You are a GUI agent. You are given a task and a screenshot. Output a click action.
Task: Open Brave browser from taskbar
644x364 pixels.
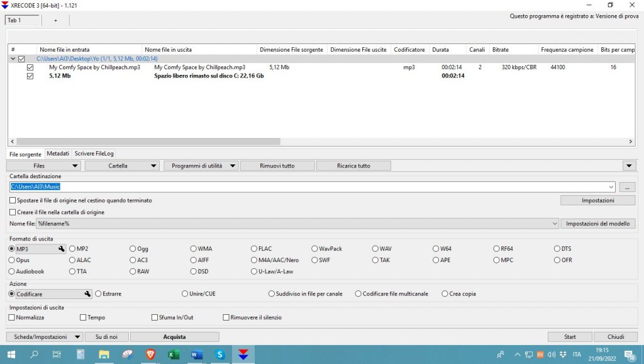pyautogui.click(x=150, y=355)
